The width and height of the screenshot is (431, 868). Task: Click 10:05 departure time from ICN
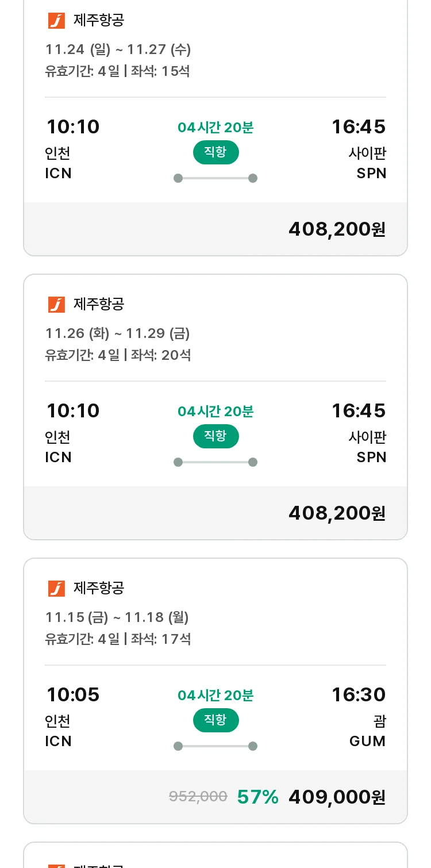point(73,694)
